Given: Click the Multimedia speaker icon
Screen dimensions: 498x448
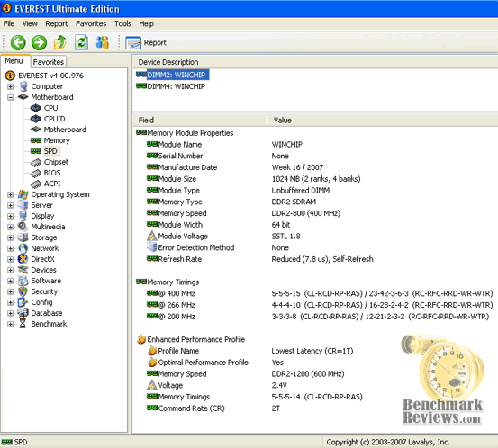Looking at the screenshot, I should pos(23,227).
